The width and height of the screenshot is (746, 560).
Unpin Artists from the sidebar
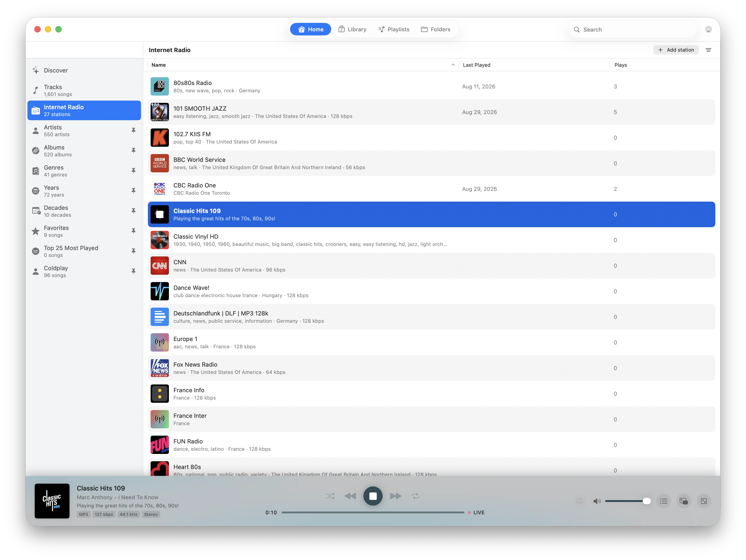tap(133, 131)
